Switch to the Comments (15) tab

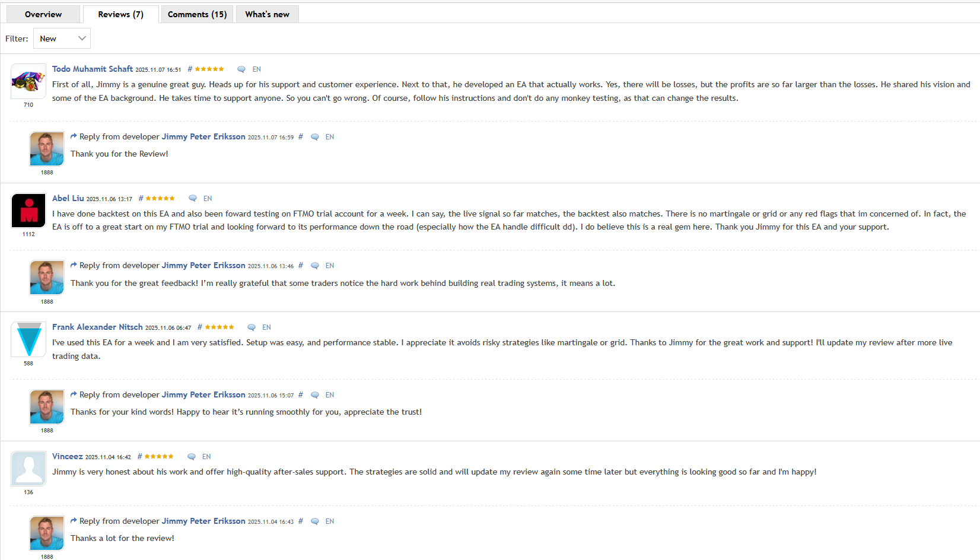point(196,14)
